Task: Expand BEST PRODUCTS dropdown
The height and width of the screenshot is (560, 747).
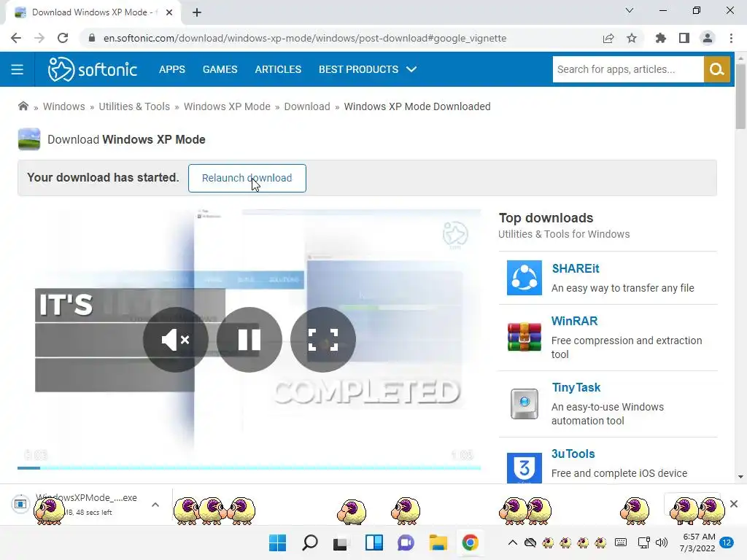Action: [x=368, y=69]
